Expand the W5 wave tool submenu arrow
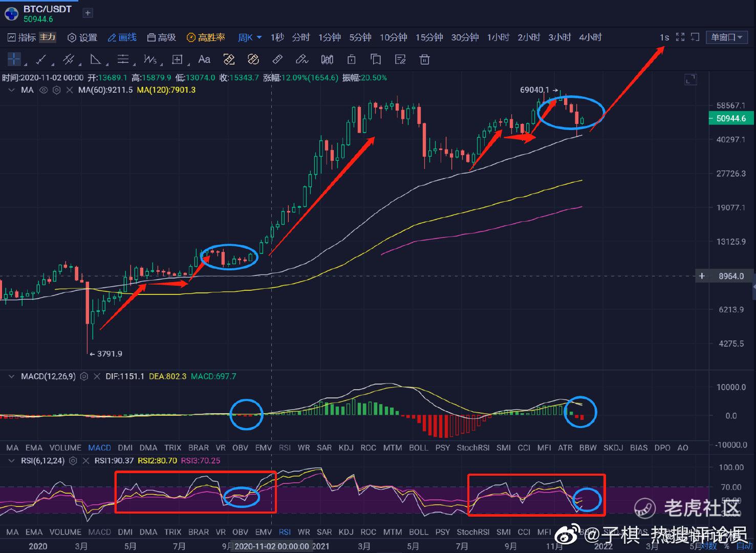This screenshot has height=553, width=756. pos(161,65)
